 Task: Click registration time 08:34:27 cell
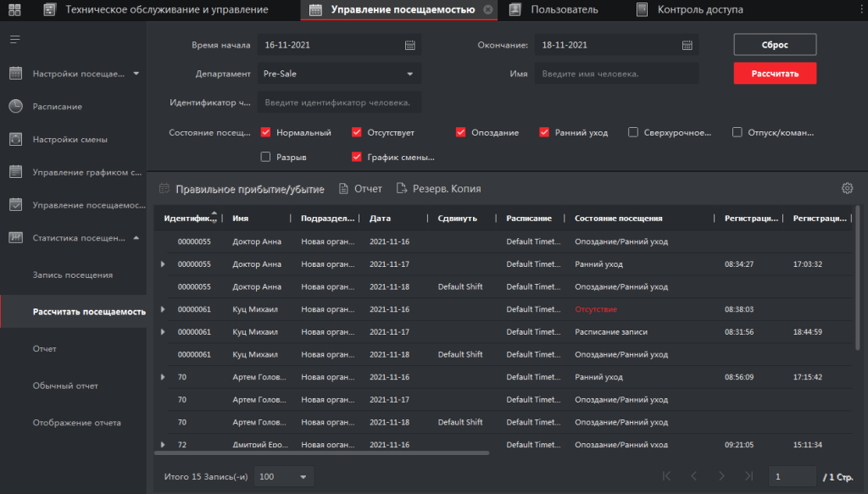[739, 264]
